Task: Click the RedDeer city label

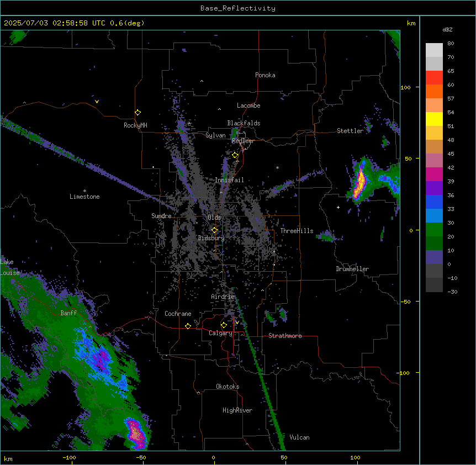Action: point(243,141)
